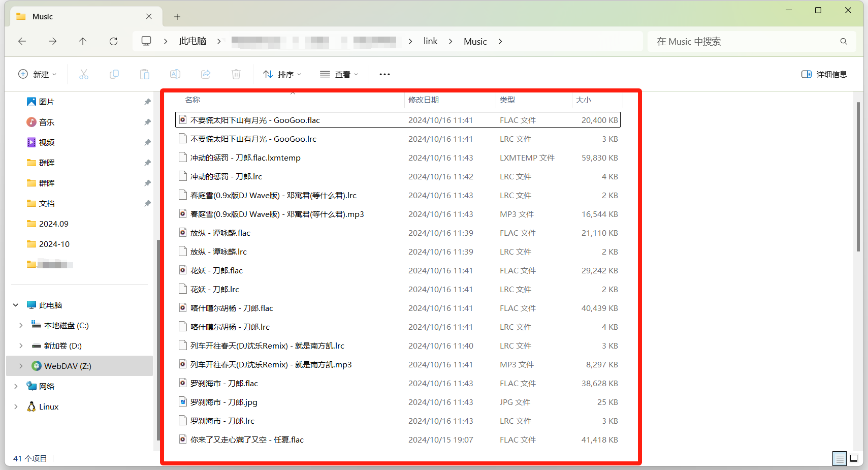
Task: Navigate back with the back arrow
Action: [x=22, y=41]
